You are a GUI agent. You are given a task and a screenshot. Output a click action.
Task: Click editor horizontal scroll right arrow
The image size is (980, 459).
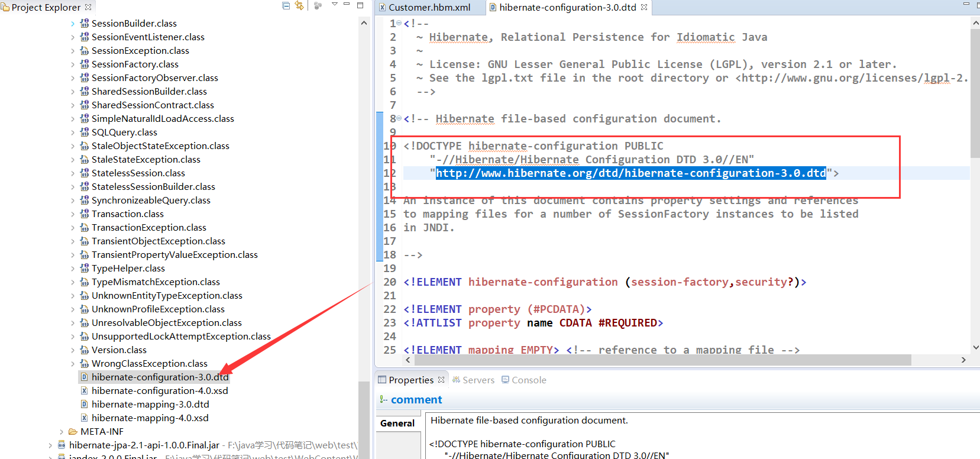[963, 360]
